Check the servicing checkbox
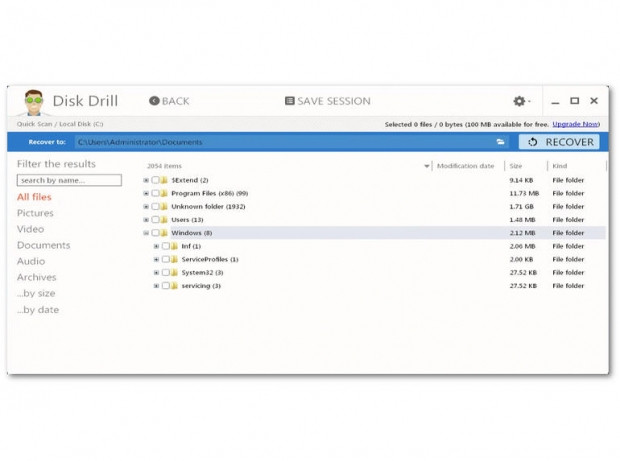620x461 pixels. pos(166,286)
